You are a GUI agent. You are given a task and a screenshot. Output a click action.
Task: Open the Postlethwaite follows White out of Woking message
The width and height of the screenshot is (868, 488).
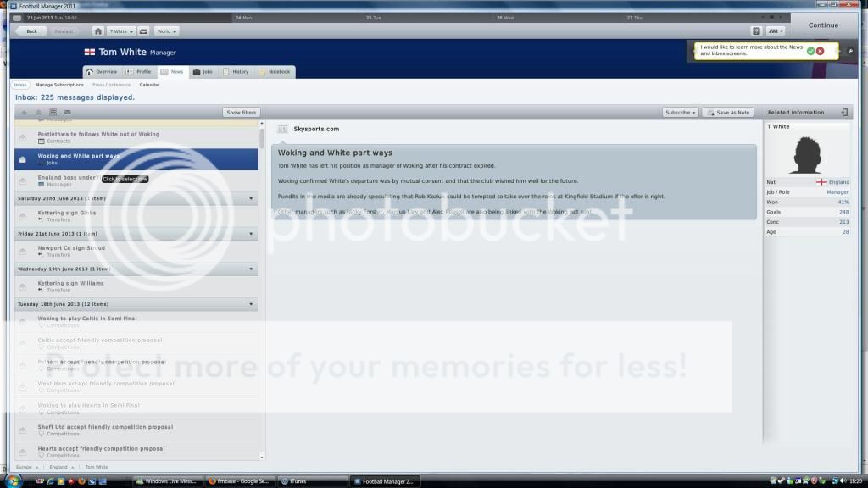(x=136, y=137)
